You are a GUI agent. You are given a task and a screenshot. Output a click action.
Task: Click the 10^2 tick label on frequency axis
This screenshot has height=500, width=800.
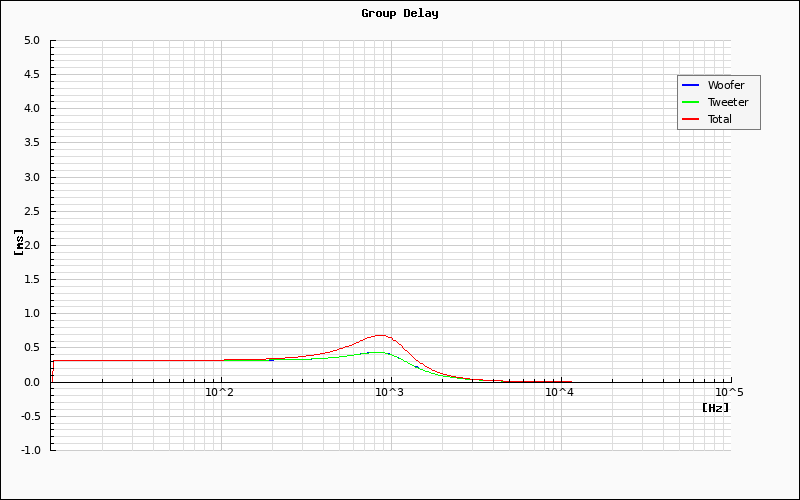219,392
